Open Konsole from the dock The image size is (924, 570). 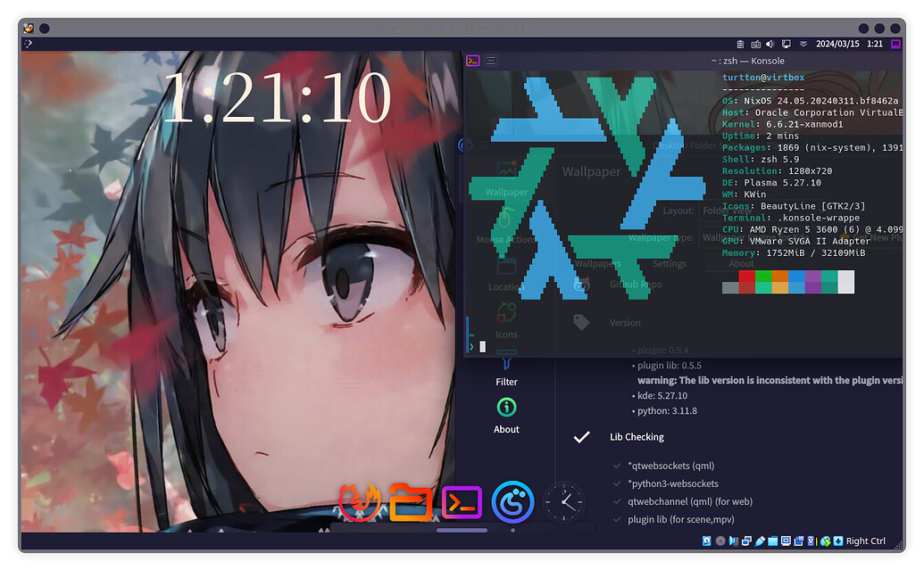point(461,501)
